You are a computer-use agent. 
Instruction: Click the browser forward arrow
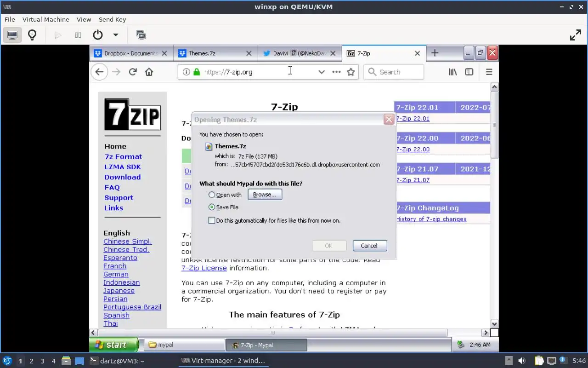pyautogui.click(x=116, y=72)
